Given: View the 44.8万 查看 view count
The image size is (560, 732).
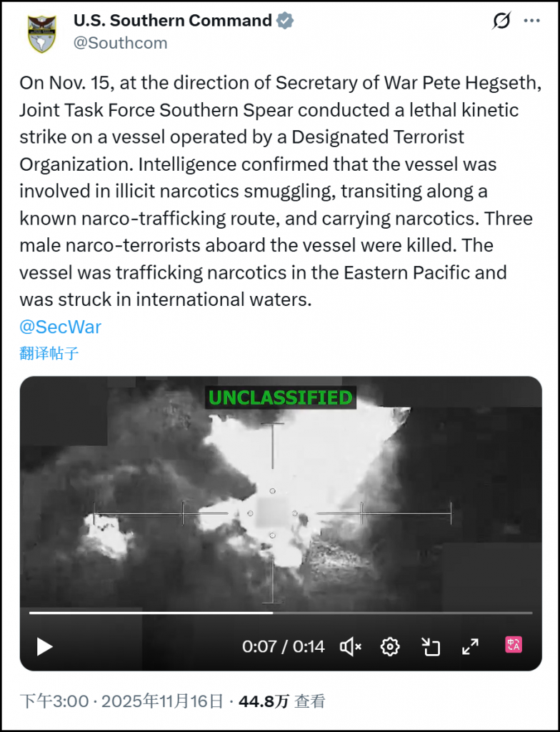Looking at the screenshot, I should click(282, 701).
